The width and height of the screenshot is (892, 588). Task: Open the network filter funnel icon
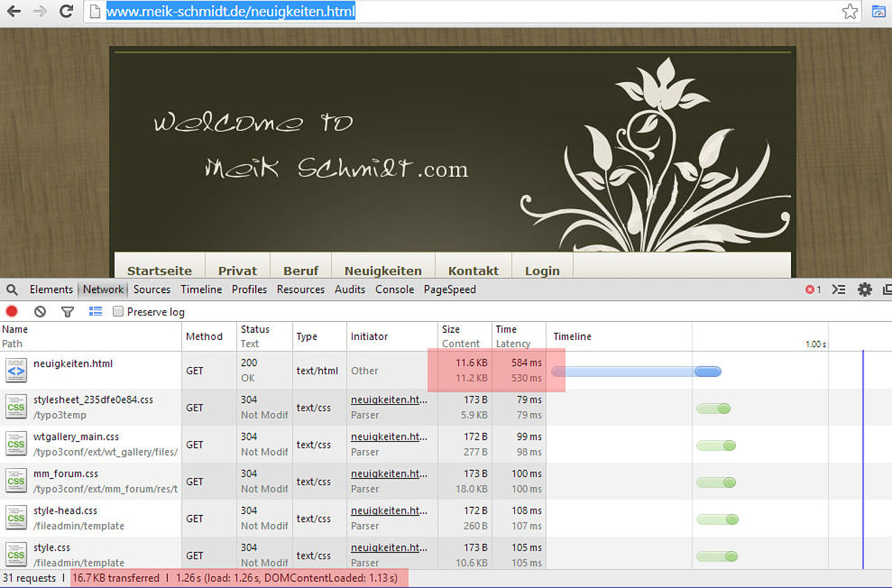click(x=68, y=311)
